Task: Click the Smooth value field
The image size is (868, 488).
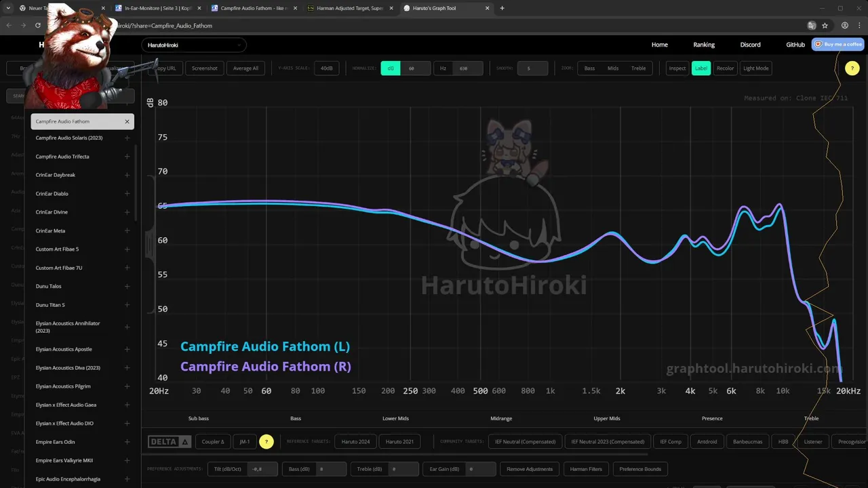Action: (534, 68)
